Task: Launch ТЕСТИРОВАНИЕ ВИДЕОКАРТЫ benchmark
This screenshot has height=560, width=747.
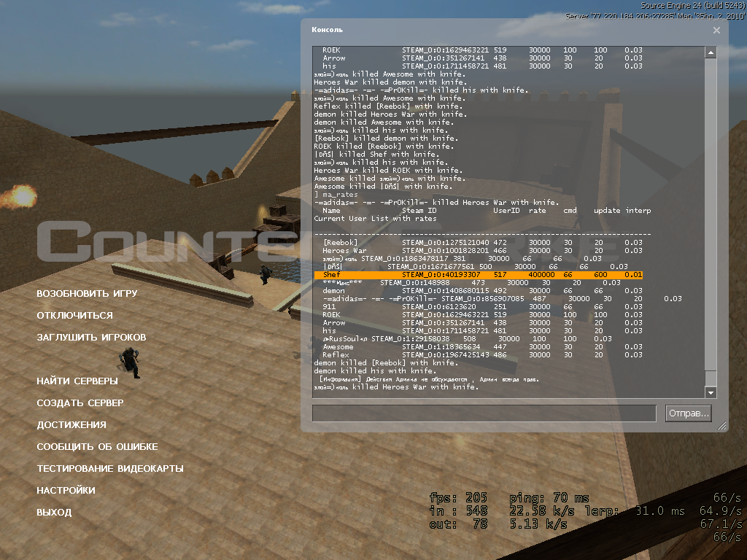Action: click(110, 469)
